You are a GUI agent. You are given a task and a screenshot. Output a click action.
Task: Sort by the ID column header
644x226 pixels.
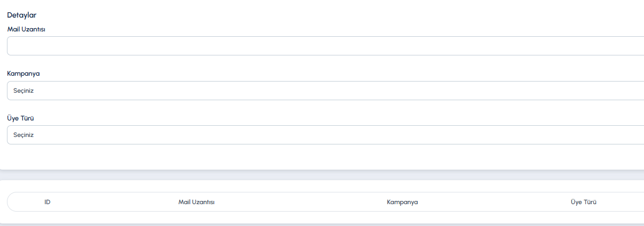coord(47,202)
